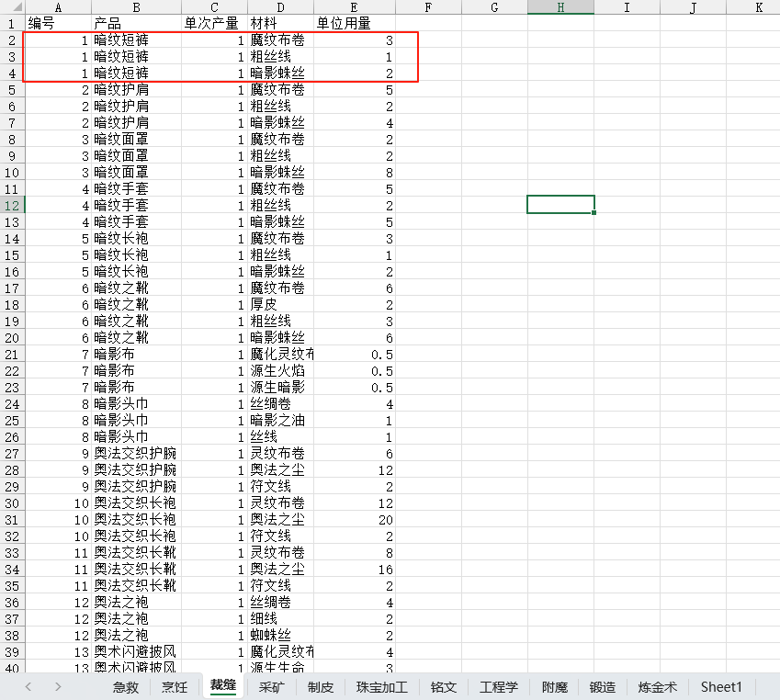Click the 产品 header cell
780x700 pixels.
[136, 23]
